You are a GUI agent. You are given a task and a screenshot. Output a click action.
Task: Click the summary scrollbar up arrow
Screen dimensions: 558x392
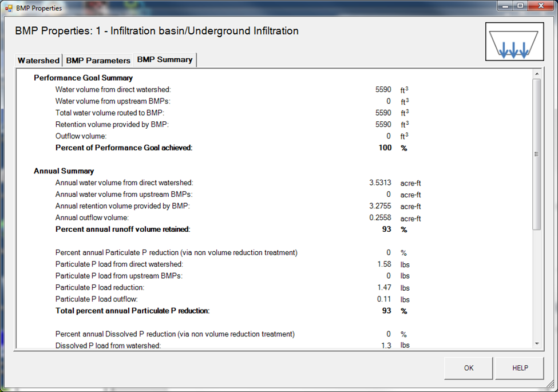[536, 74]
